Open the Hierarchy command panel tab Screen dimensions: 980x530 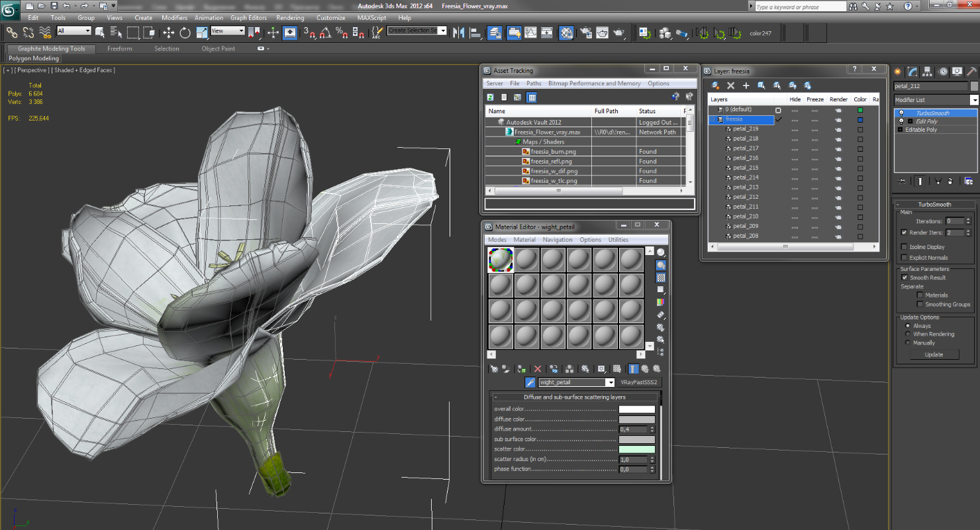click(928, 72)
